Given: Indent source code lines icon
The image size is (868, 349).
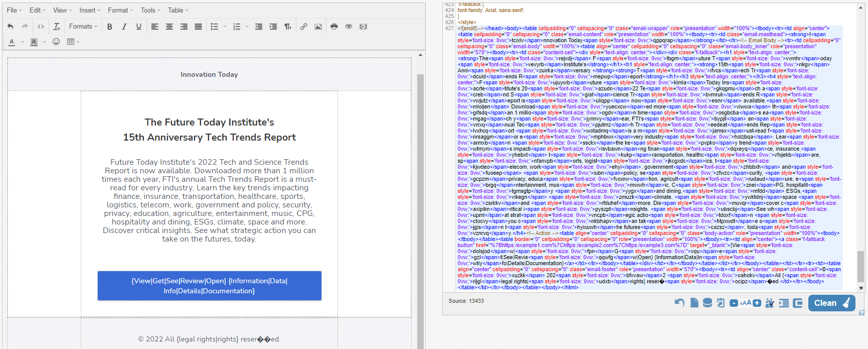Looking at the screenshot, I should click(784, 303).
